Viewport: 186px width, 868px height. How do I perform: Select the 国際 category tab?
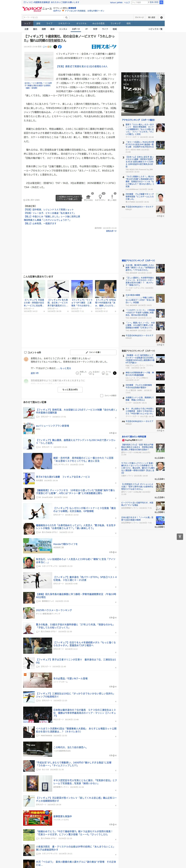click(44, 29)
